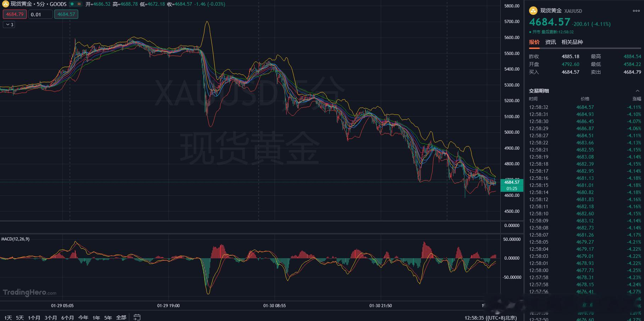This screenshot has height=321, width=644.
Task: Toggle the green market status dot in chart legend
Action: tap(71, 4)
